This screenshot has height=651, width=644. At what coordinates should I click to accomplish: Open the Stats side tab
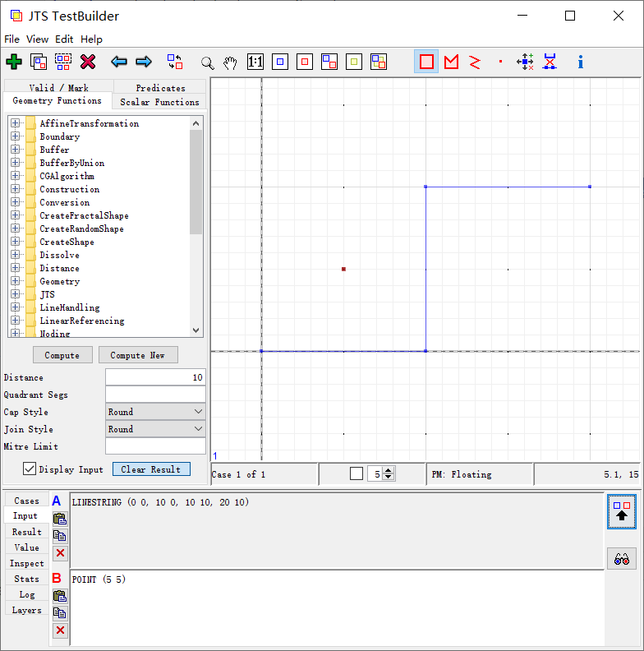tap(26, 579)
